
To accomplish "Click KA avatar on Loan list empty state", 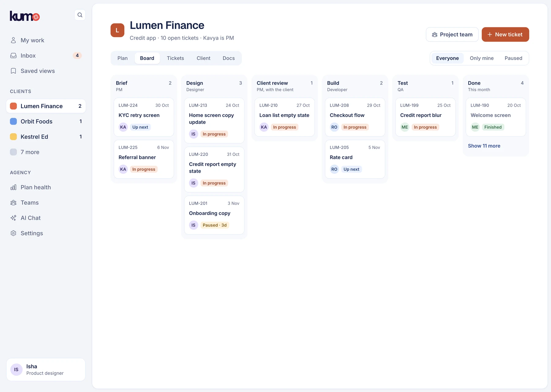I will pos(264,127).
